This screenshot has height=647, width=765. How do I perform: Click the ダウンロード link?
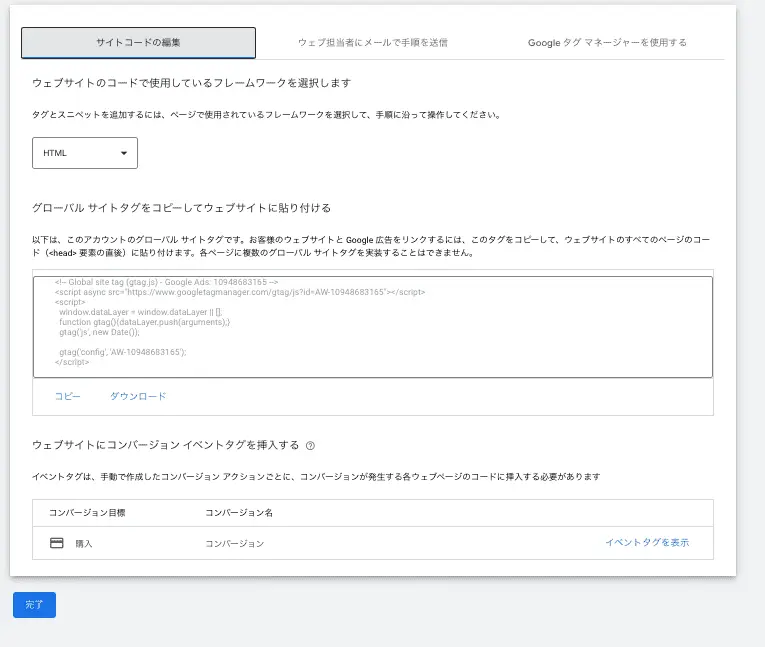(x=138, y=396)
